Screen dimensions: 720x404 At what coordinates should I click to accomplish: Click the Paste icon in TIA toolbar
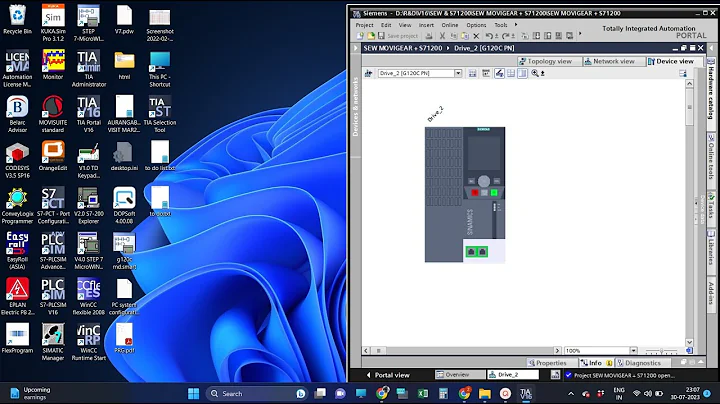(x=465, y=36)
